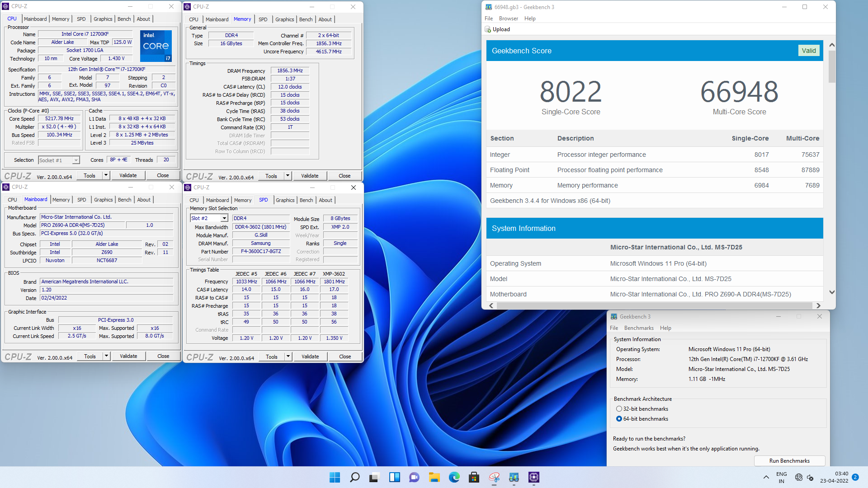Open Help menu in Geekbench 3 window
The image size is (868, 488).
pyautogui.click(x=665, y=328)
